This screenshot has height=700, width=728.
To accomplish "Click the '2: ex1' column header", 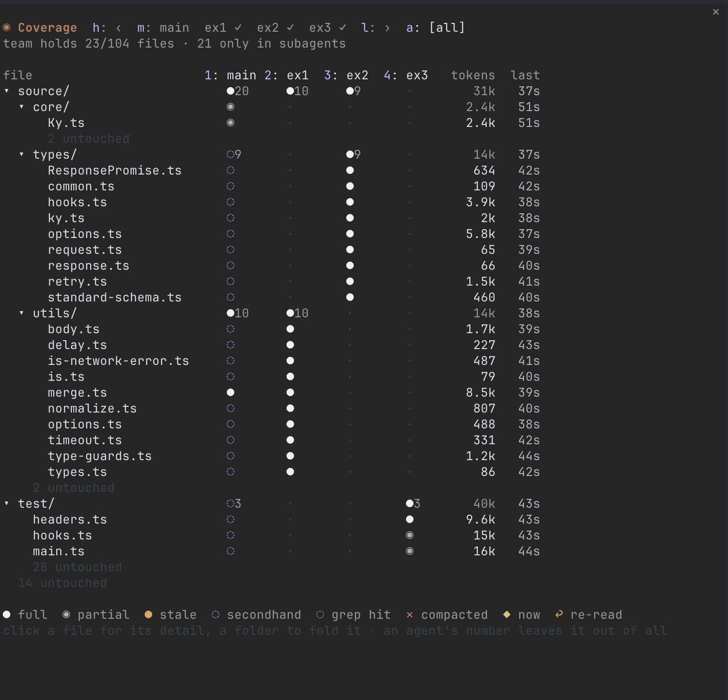I will (287, 75).
